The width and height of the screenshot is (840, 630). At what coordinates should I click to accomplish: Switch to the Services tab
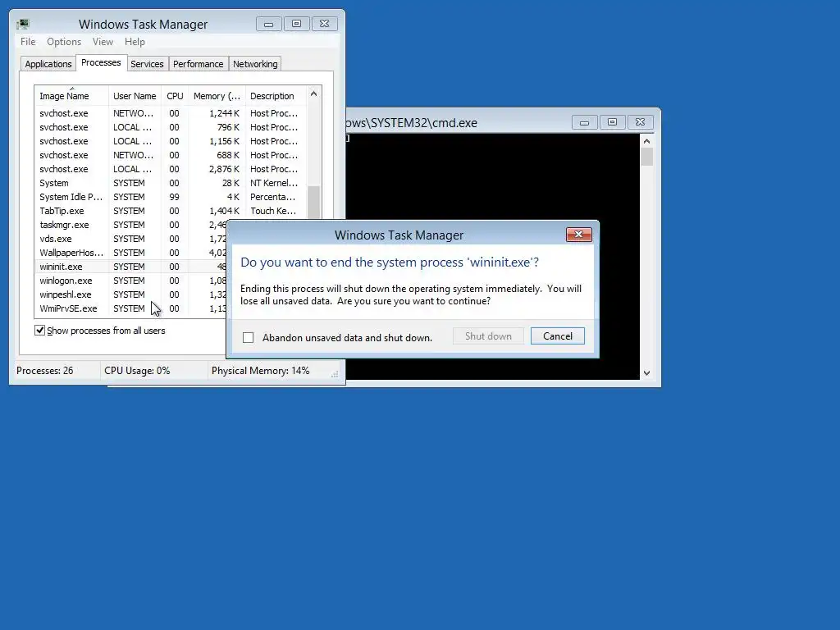[147, 64]
